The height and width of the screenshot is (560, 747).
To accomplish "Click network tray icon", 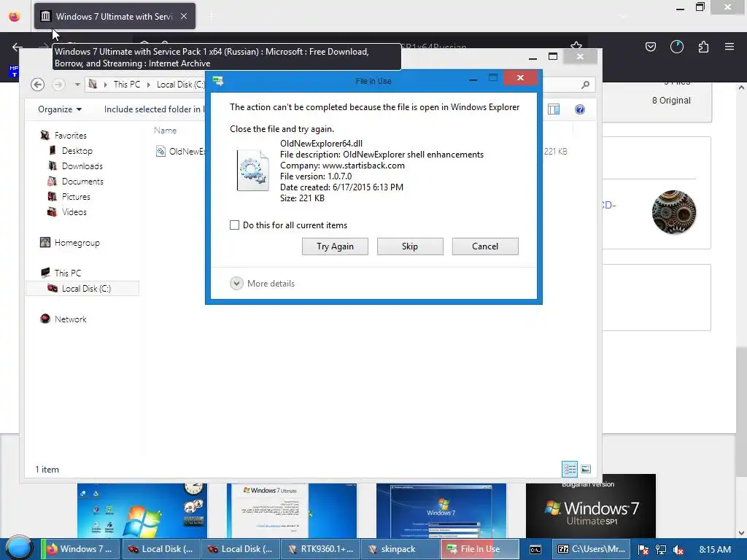I will point(660,550).
